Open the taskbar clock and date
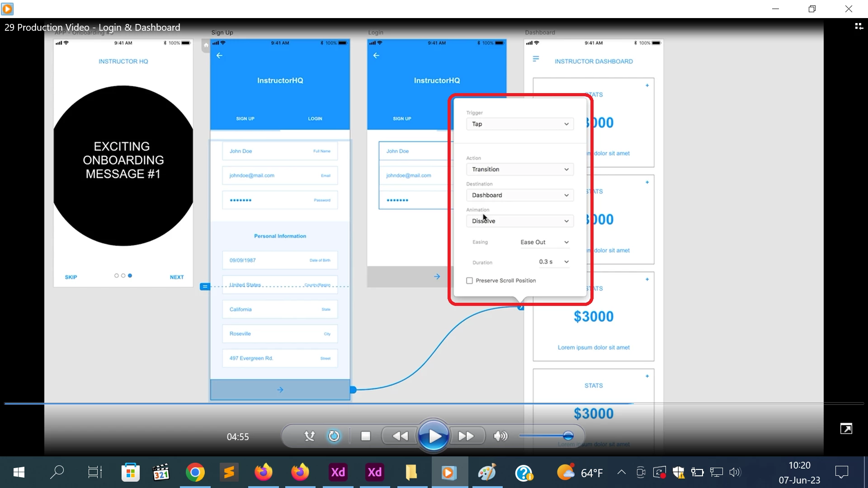Image resolution: width=868 pixels, height=488 pixels. [x=799, y=473]
